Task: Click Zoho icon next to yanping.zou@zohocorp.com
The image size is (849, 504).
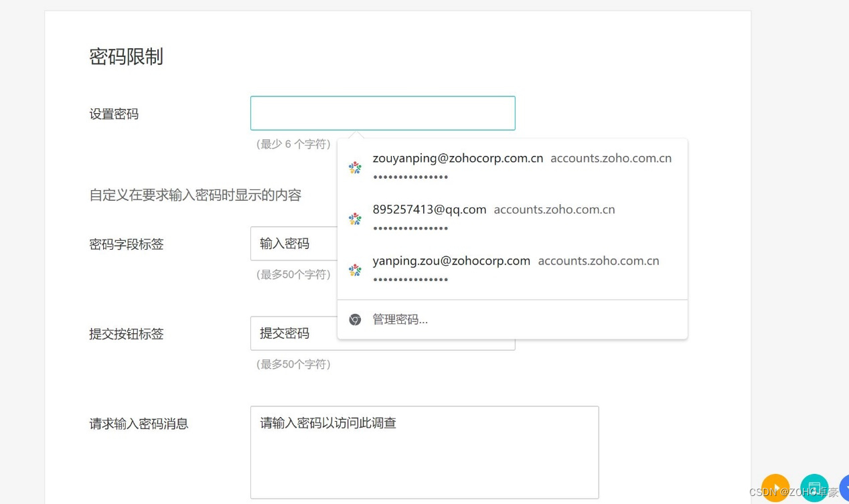Action: pyautogui.click(x=355, y=270)
